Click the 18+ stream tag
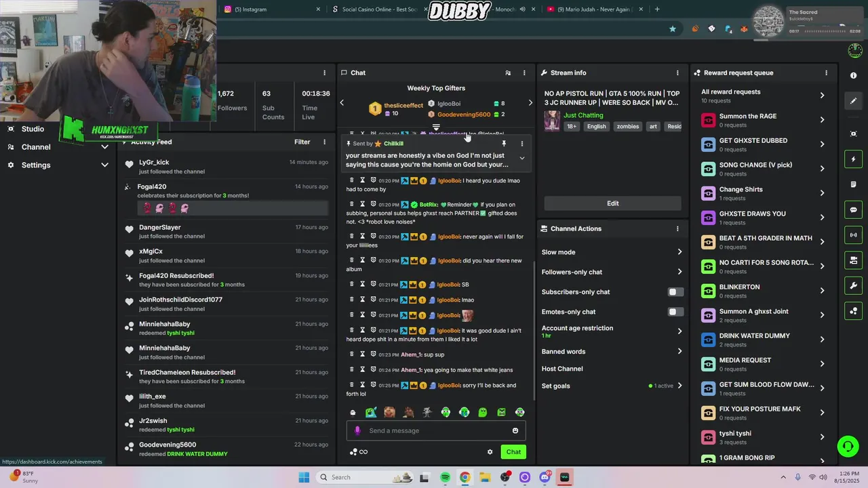This screenshot has width=868, height=488. coord(572,127)
